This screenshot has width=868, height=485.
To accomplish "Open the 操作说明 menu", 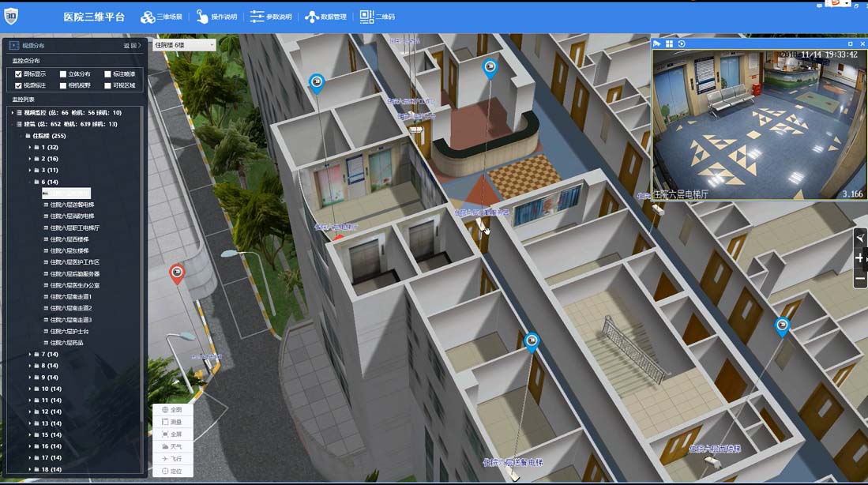I will tap(216, 17).
